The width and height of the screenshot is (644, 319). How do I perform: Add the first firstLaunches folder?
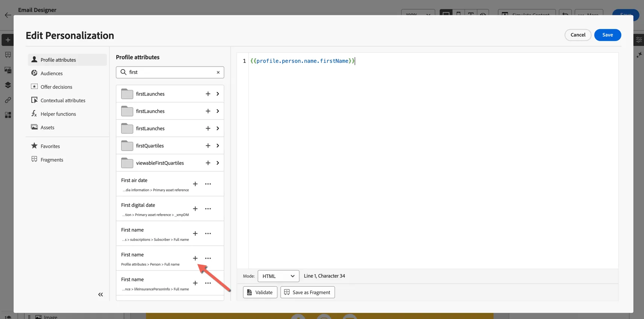click(208, 94)
